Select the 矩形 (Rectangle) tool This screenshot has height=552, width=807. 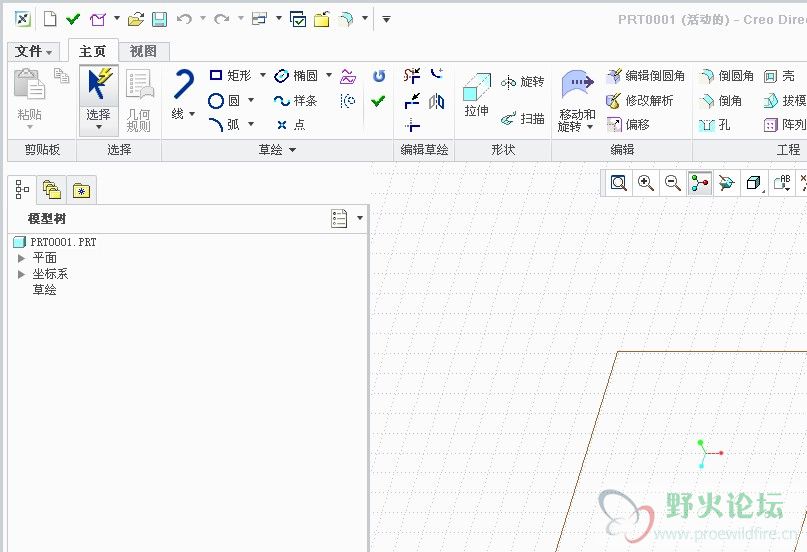pos(231,76)
